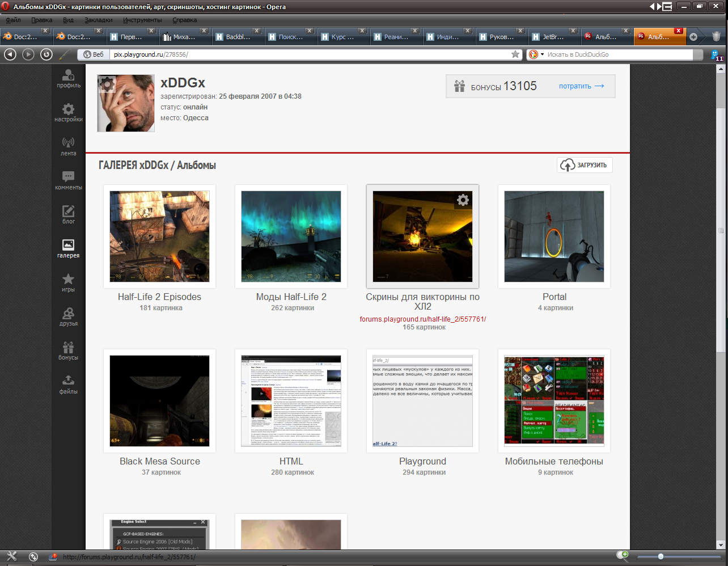
Task: Click the browser Forward button
Action: 28,54
